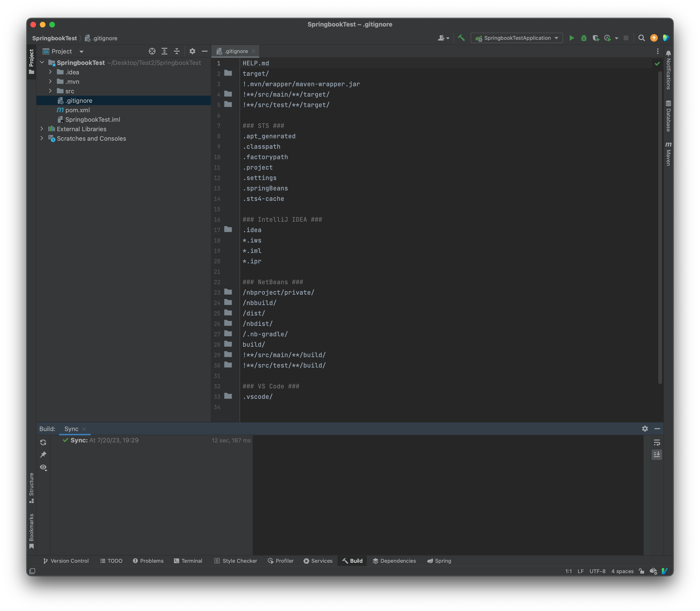Select opened file crosshair icon in Project panel
Viewport: 700px width, 611px height.
152,51
